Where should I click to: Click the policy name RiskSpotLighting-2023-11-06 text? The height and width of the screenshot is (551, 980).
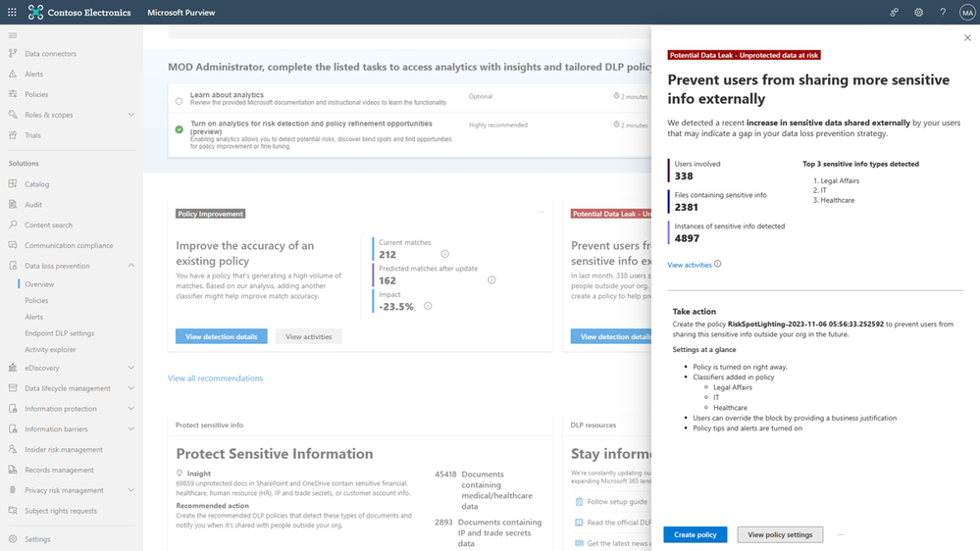coord(805,325)
